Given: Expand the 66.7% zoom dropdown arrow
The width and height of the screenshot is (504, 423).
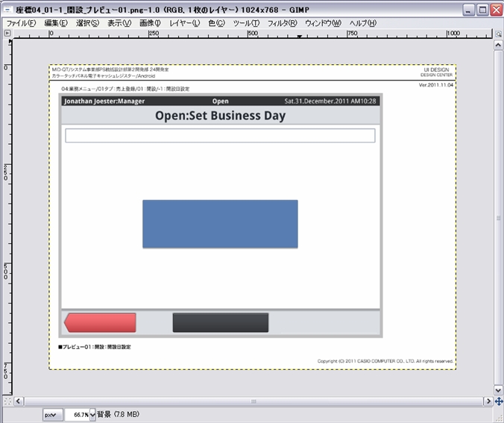Looking at the screenshot, I should pos(92,414).
